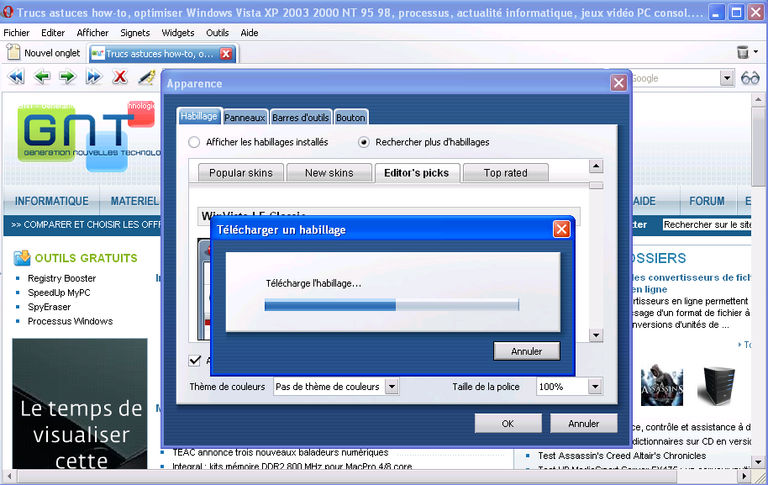Image resolution: width=768 pixels, height=485 pixels.
Task: Click the Nouvel onglet page icon
Action: pyautogui.click(x=14, y=52)
